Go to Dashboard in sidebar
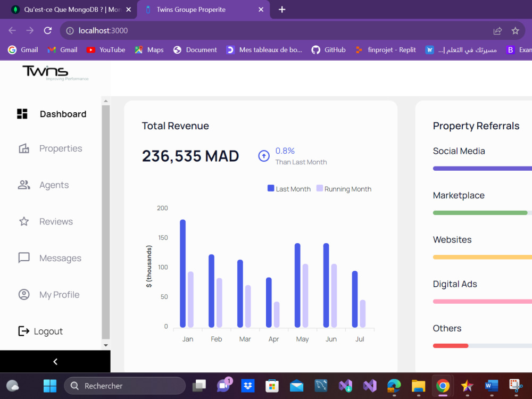Image resolution: width=532 pixels, height=399 pixels. click(63, 114)
